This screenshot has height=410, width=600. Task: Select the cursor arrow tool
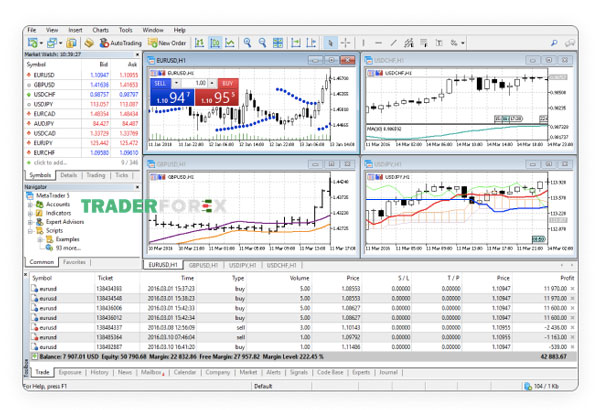tap(330, 43)
